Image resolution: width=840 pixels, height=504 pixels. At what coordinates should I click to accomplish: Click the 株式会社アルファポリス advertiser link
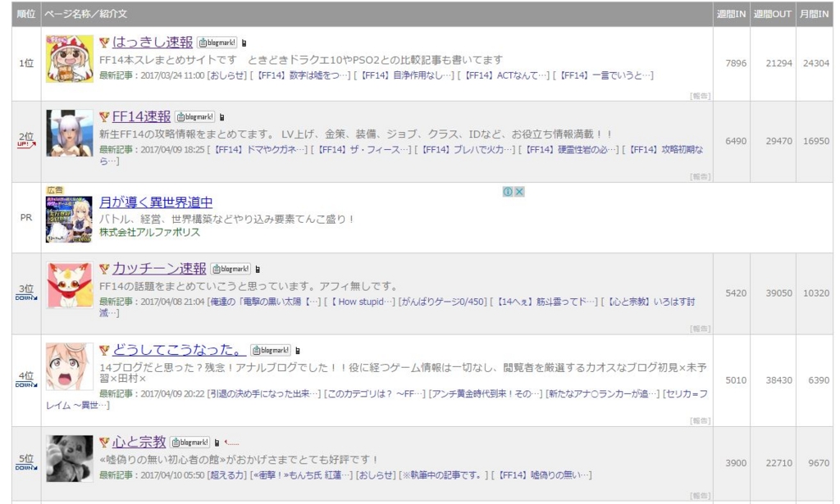[x=149, y=232]
